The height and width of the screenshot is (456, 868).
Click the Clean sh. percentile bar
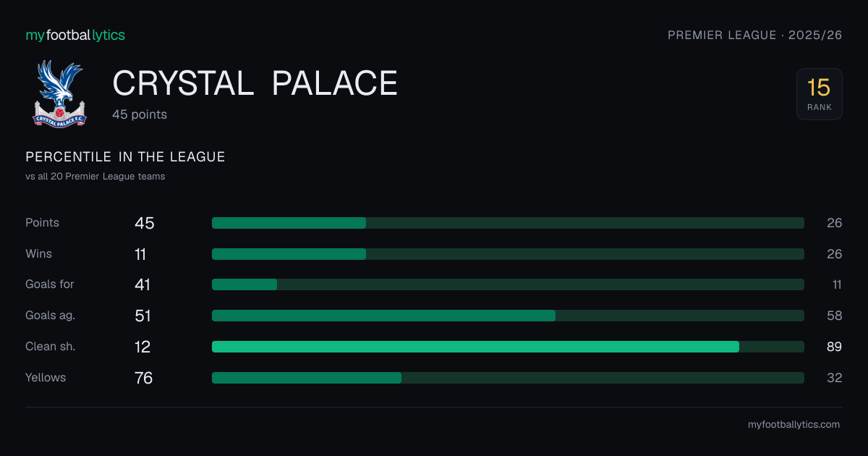[x=508, y=347]
